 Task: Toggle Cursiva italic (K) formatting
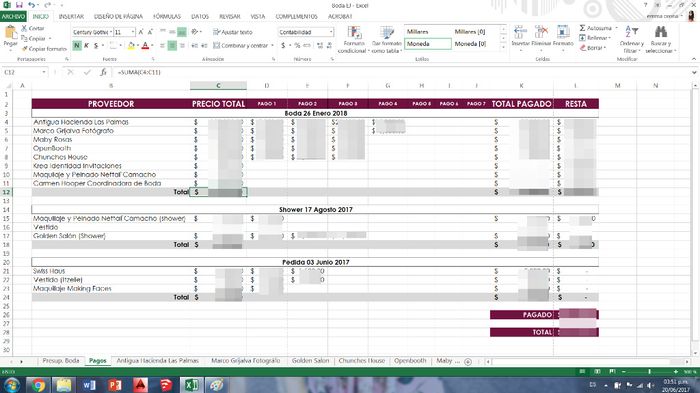click(86, 46)
